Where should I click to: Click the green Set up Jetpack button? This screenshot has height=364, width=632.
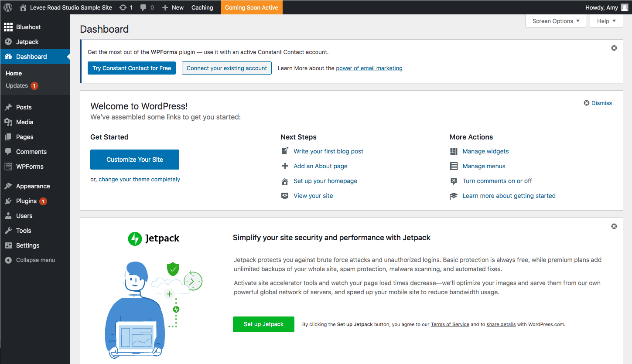point(263,324)
